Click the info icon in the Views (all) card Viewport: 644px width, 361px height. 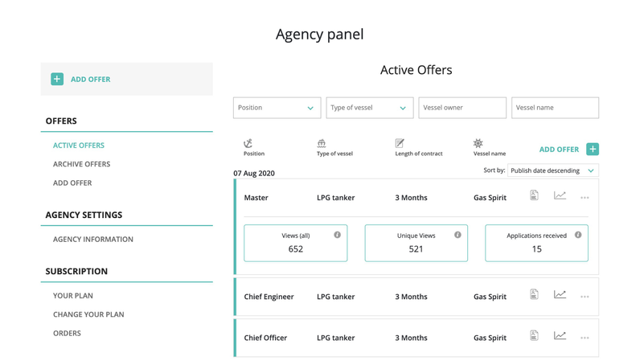337,235
